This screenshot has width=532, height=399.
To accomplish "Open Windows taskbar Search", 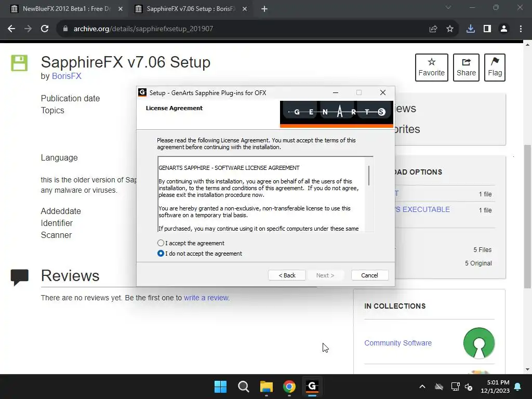I will tap(244, 387).
